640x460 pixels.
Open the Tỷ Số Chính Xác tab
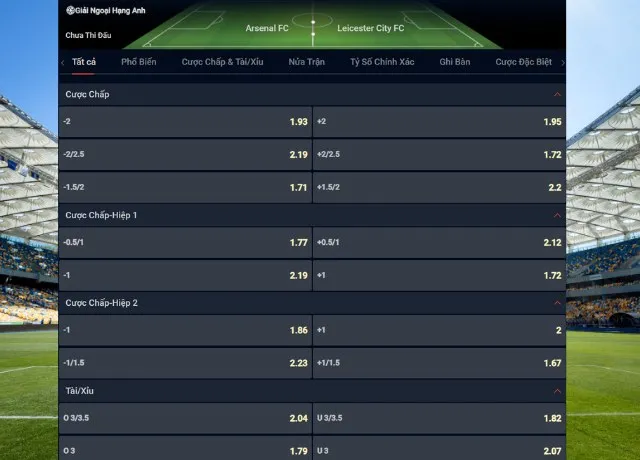[x=381, y=62]
